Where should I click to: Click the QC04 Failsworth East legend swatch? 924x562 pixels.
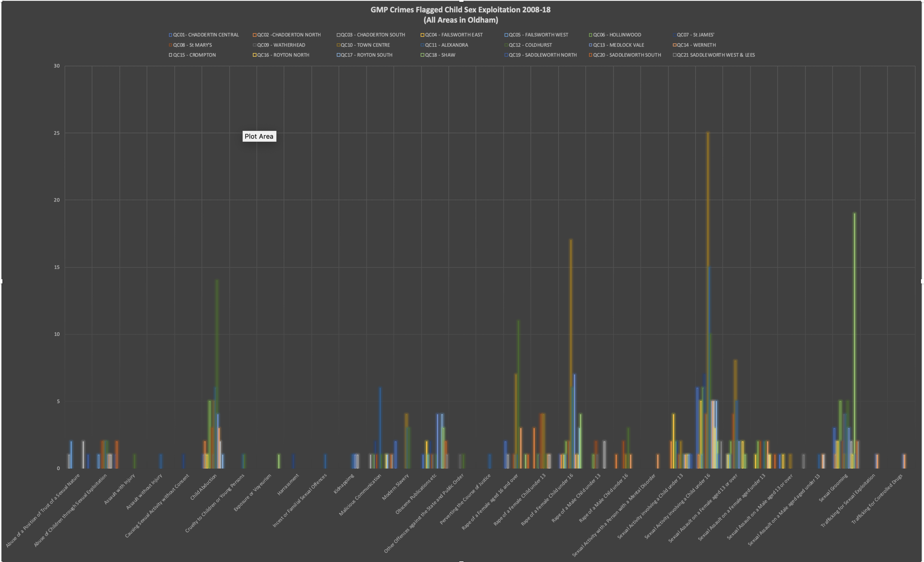422,35
